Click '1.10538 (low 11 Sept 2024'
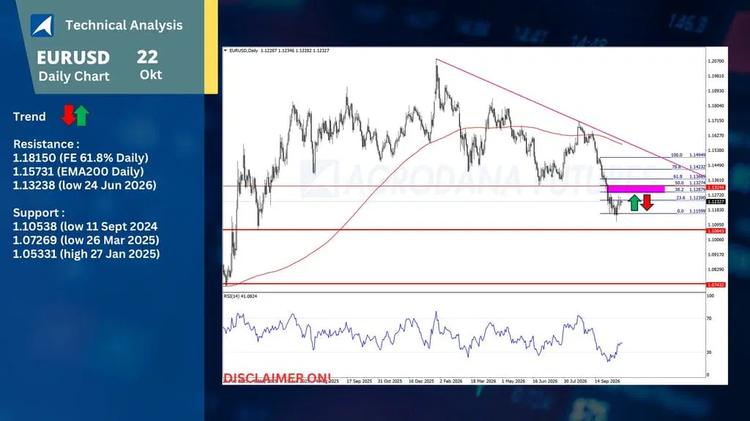Image resolution: width=750 pixels, height=421 pixels. tap(85, 226)
